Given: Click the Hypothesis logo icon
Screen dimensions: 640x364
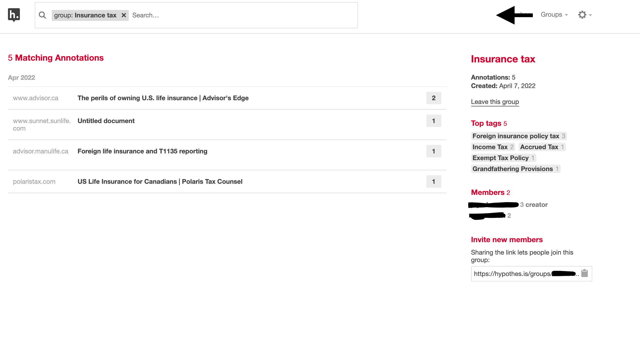Looking at the screenshot, I should (14, 15).
